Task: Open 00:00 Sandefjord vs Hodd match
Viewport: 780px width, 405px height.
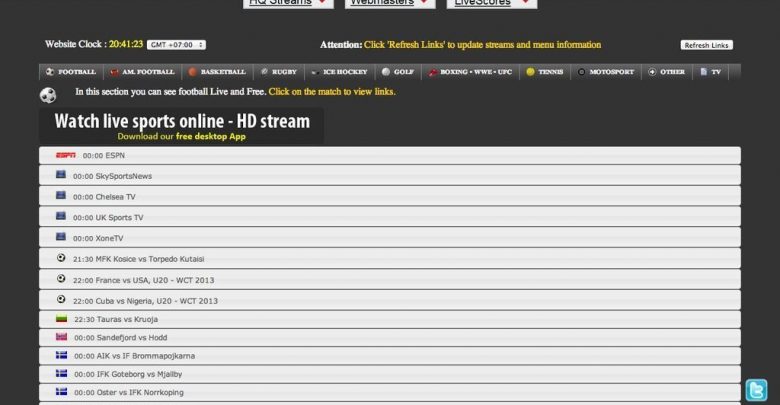Action: point(390,337)
